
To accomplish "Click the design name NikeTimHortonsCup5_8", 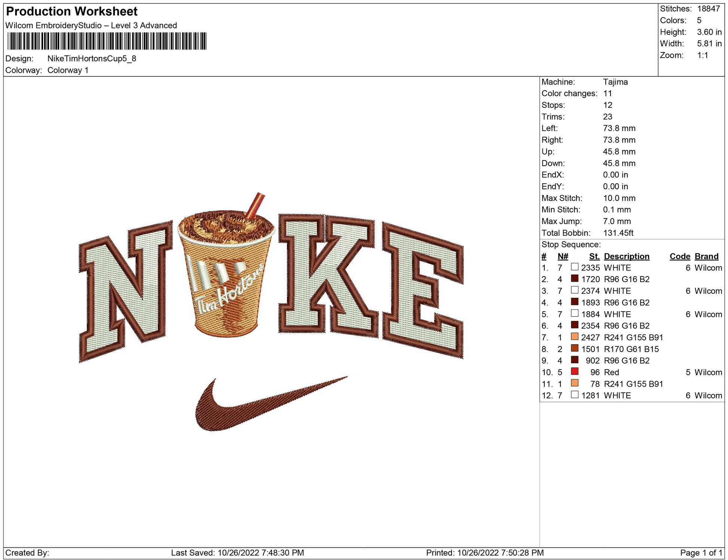I will pyautogui.click(x=92, y=59).
